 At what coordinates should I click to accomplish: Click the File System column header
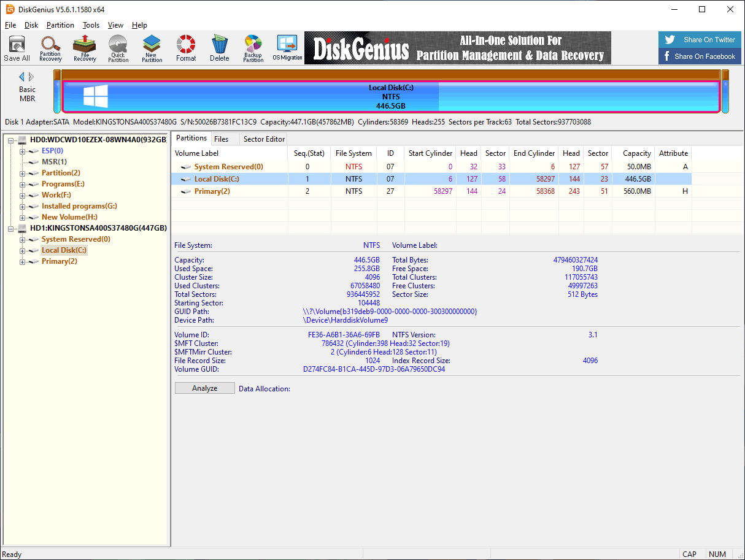coord(353,153)
